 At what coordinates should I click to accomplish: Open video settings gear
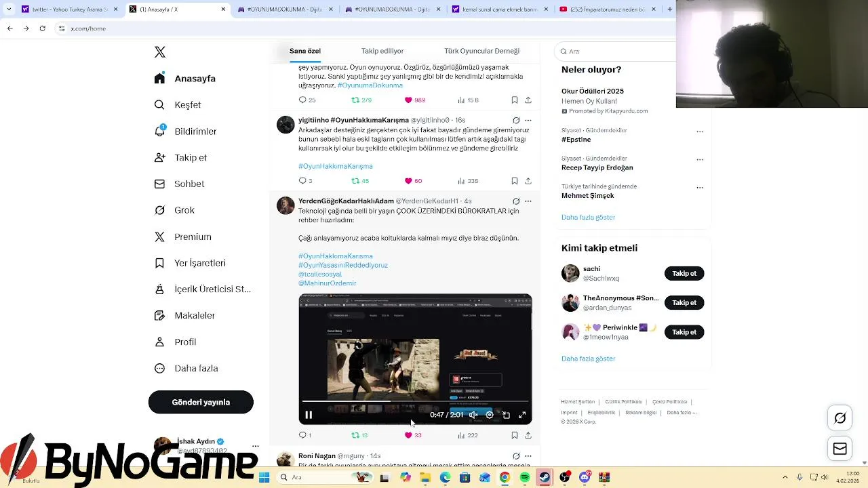(x=490, y=415)
